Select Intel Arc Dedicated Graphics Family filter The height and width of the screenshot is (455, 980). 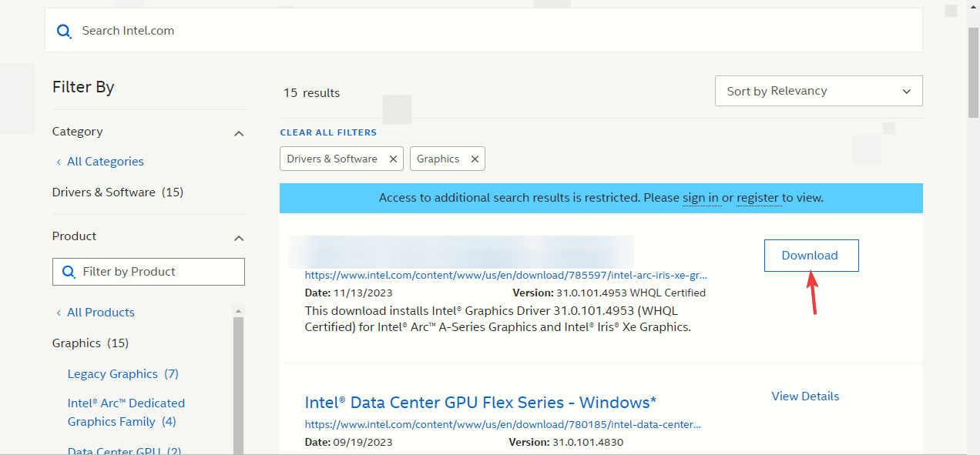(x=126, y=413)
